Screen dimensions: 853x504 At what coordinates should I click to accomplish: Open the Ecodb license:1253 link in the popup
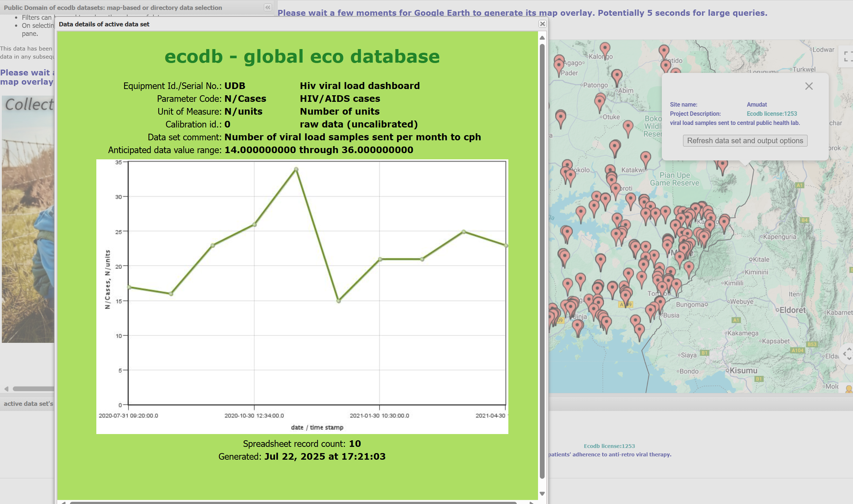click(772, 114)
